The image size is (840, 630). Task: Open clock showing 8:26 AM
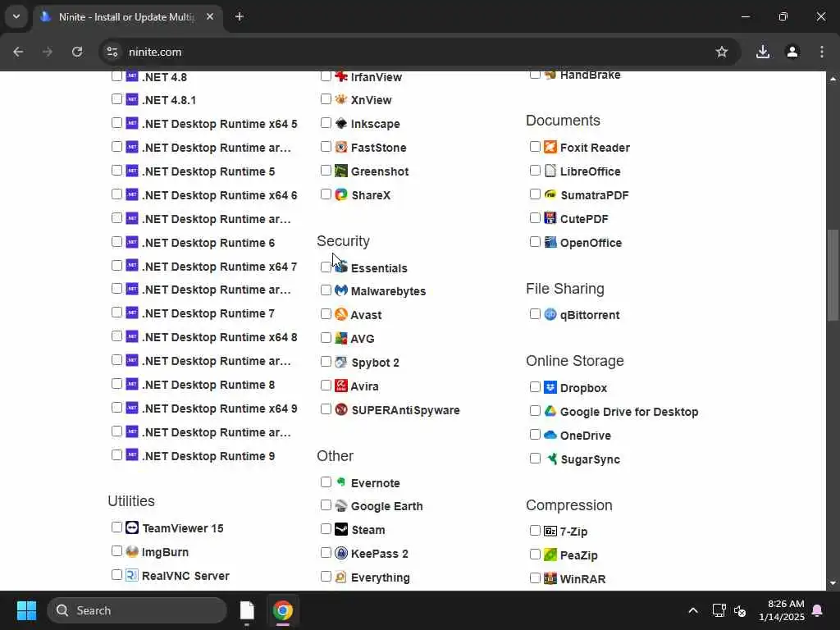tap(781, 610)
